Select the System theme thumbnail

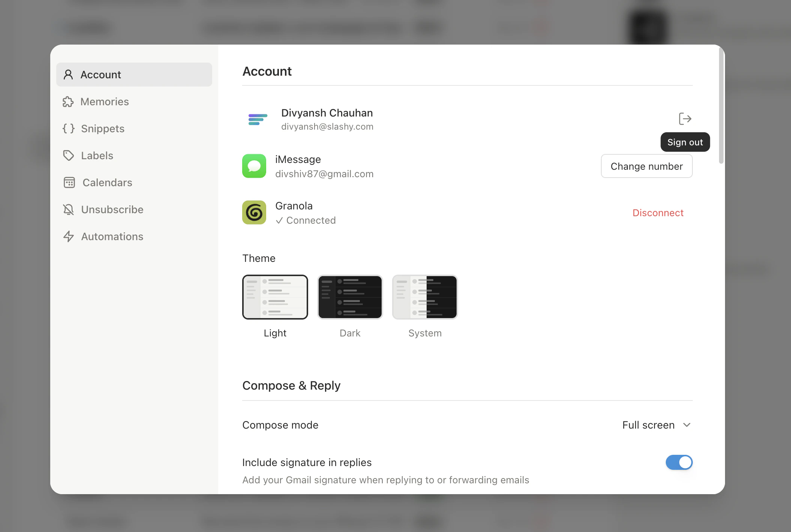(425, 297)
